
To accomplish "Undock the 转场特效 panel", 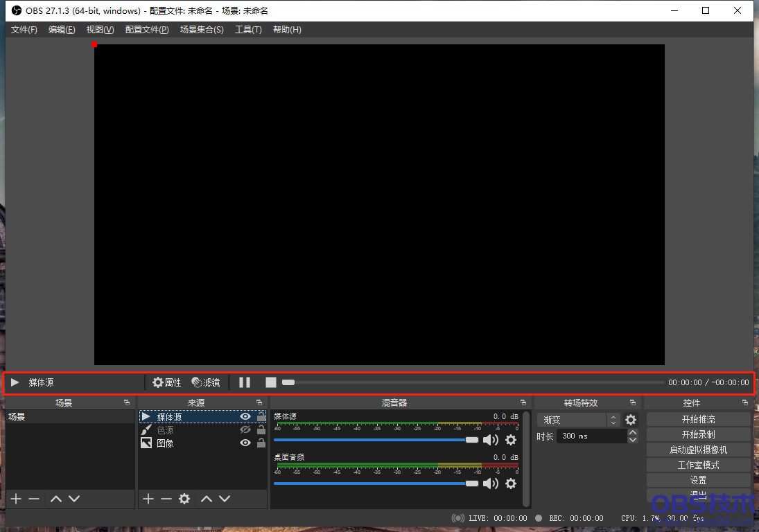I will tap(633, 402).
